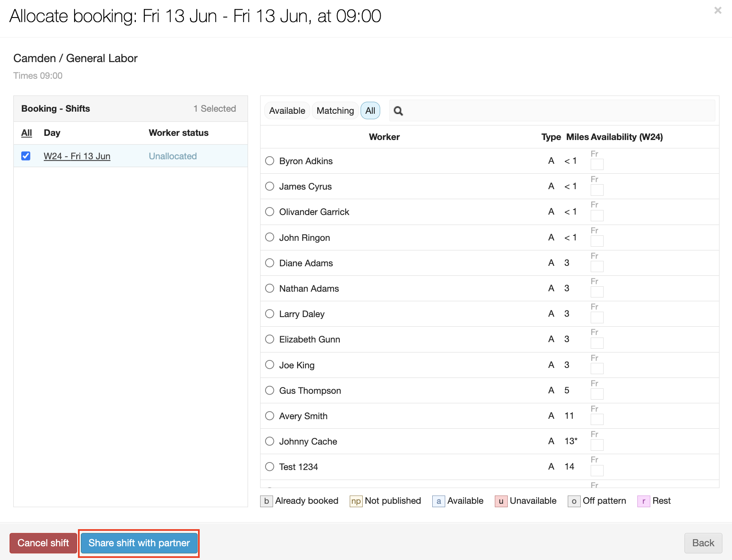Click the '1 Selected' count text
This screenshot has width=732, height=560.
click(215, 109)
